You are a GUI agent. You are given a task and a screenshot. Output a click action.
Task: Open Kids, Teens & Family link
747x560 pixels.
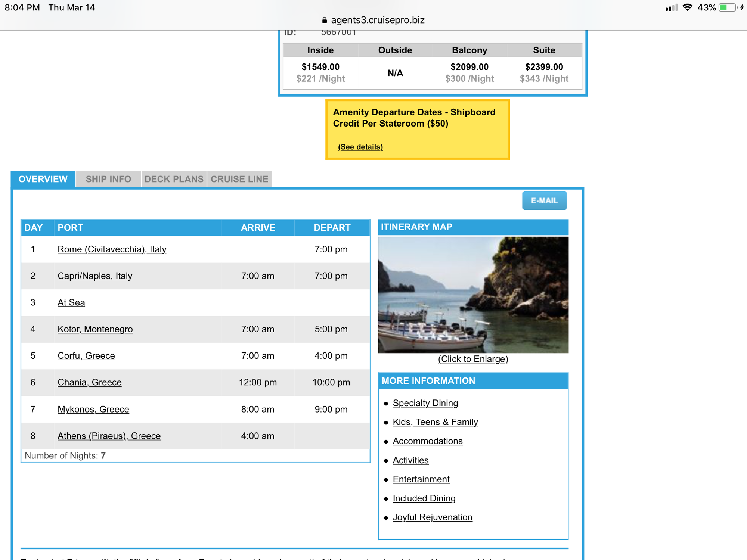point(435,422)
